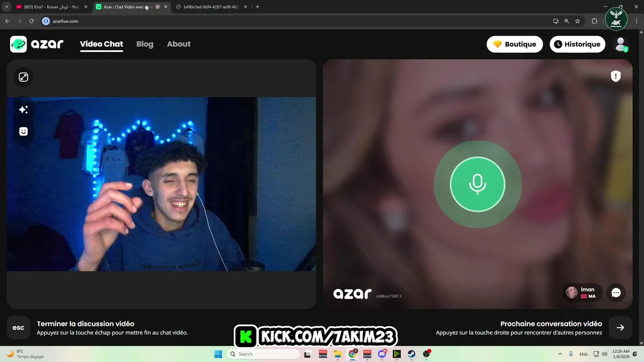Expand local video with fullscreen arrows icon
Screen dimensions: 644x362
[23, 77]
